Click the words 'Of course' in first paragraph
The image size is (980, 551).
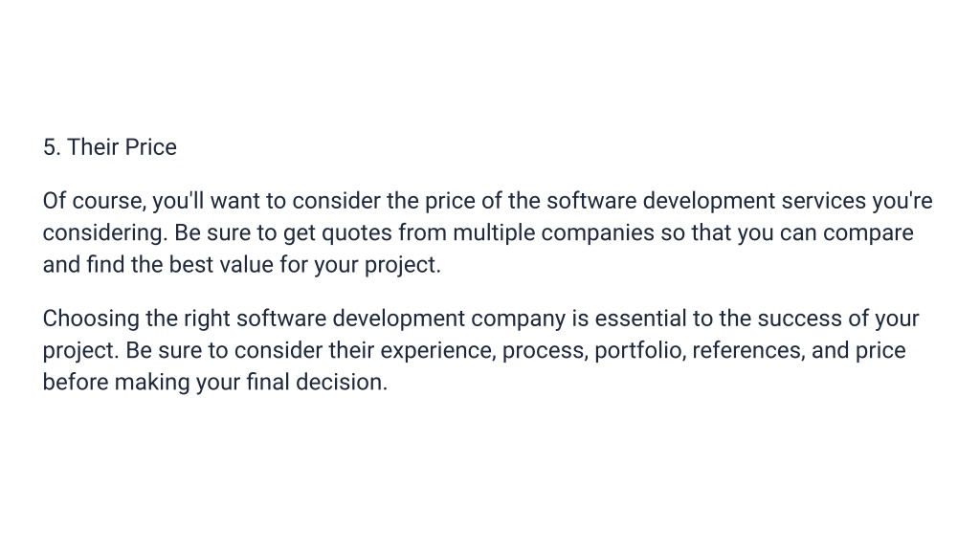[x=94, y=201]
